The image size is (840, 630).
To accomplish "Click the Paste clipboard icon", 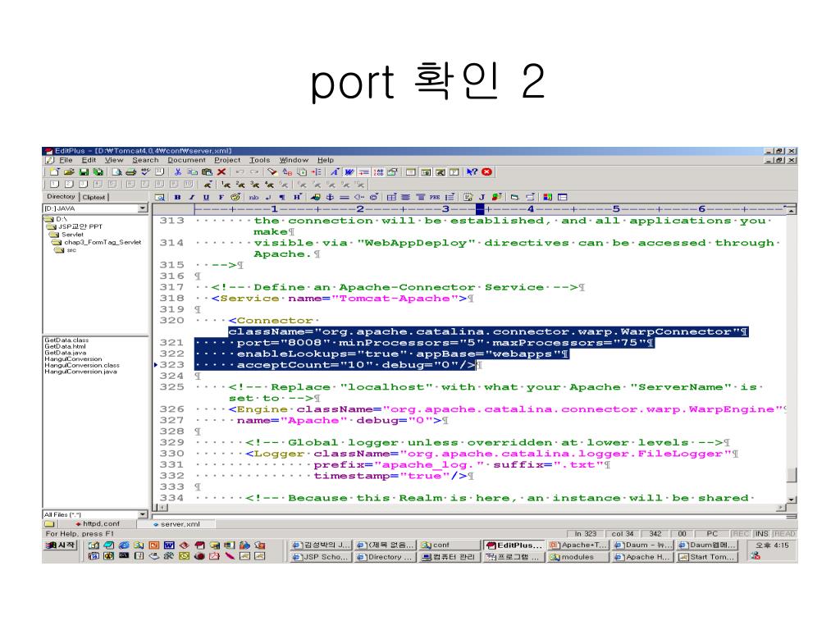I will pos(207,172).
